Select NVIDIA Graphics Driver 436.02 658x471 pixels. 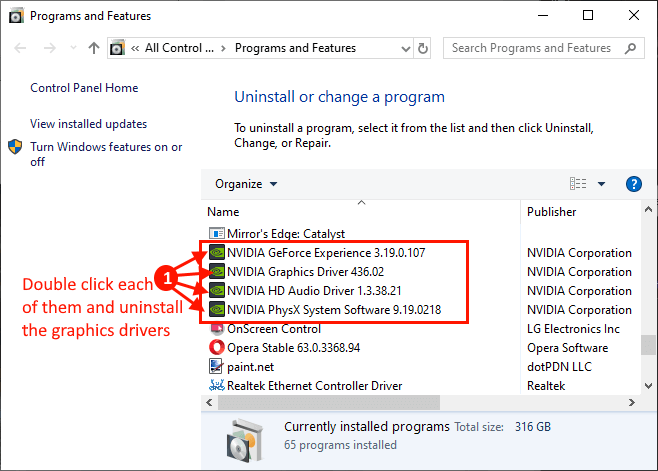[306, 272]
